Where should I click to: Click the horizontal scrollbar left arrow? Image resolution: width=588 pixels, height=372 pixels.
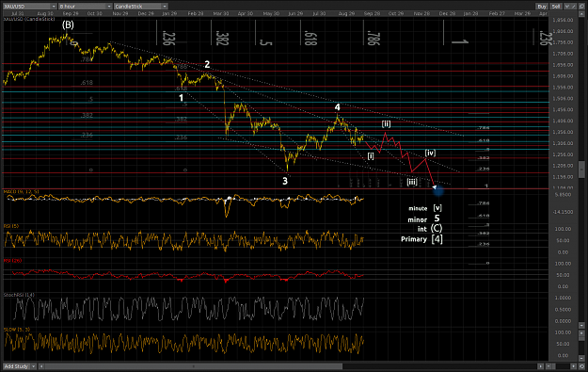click(x=41, y=366)
